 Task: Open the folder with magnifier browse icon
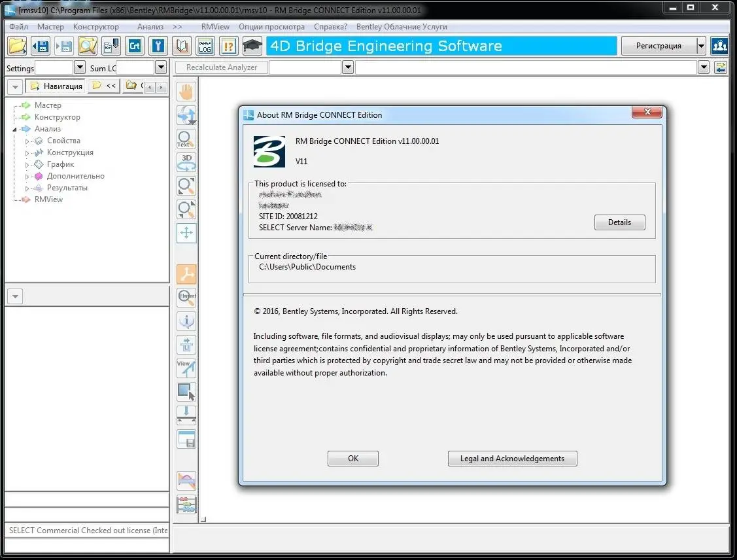pos(88,46)
